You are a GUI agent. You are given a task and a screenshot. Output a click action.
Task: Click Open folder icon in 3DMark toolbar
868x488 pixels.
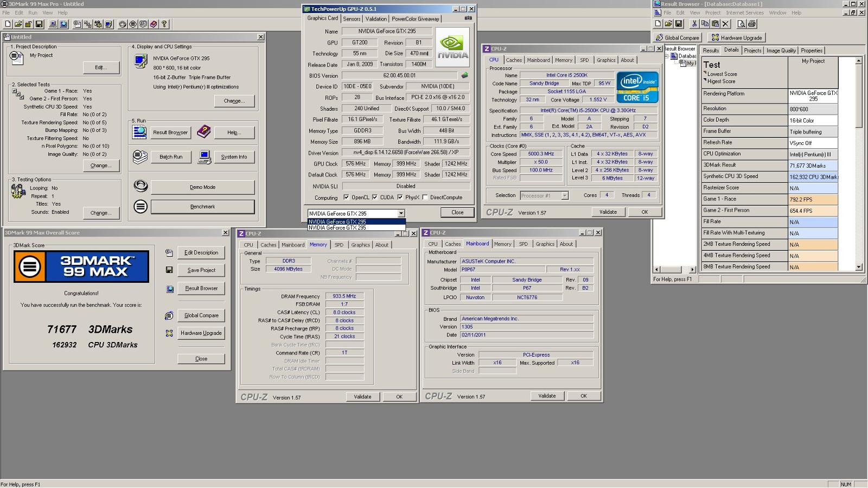tap(18, 24)
